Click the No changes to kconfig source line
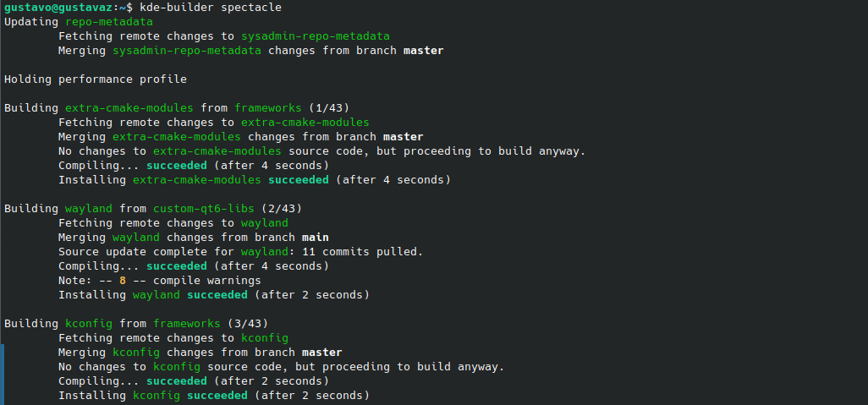Screen dimensions: 868x405 pos(281,367)
